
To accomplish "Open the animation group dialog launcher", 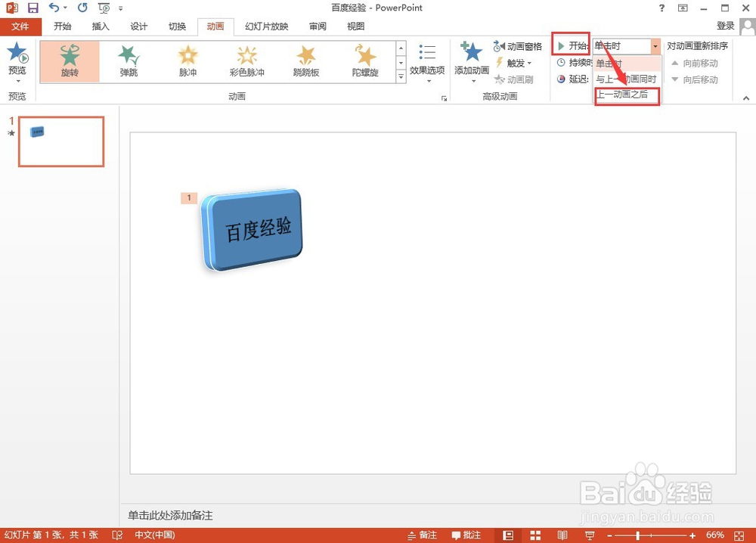I will (444, 98).
